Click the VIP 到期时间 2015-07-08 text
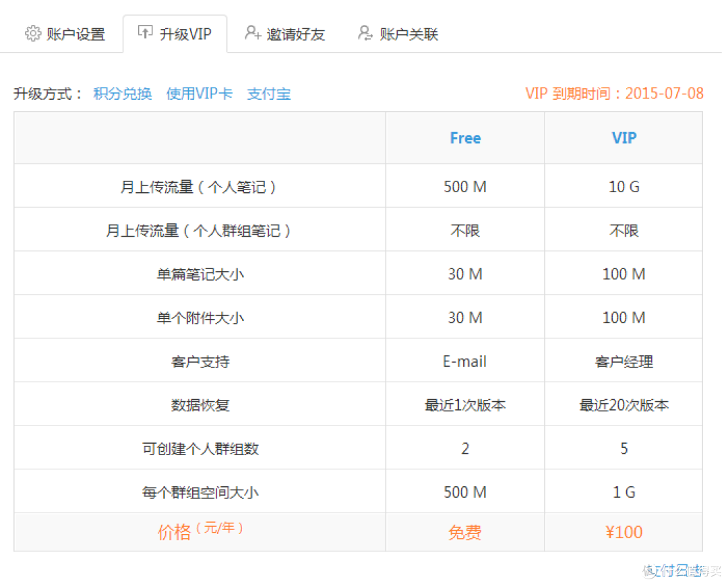 (x=614, y=93)
